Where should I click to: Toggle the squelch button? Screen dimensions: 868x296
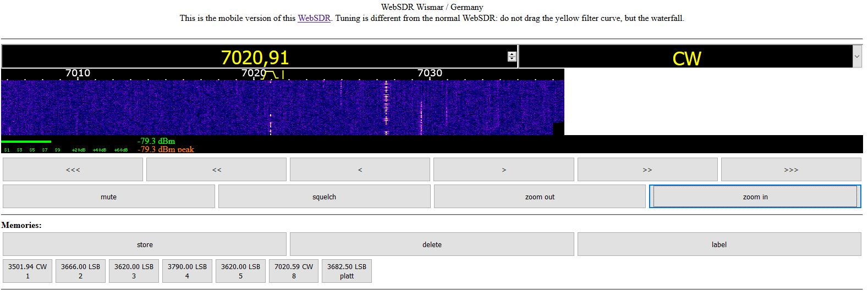[324, 197]
